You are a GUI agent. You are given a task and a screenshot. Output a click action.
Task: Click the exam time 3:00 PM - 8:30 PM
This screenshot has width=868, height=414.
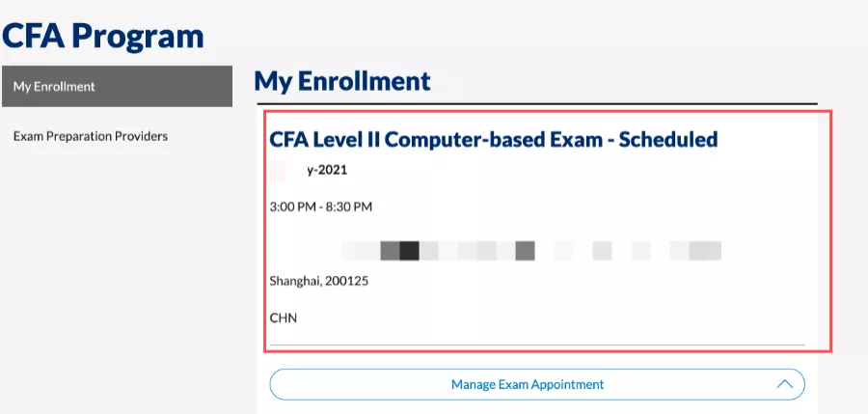tap(321, 207)
